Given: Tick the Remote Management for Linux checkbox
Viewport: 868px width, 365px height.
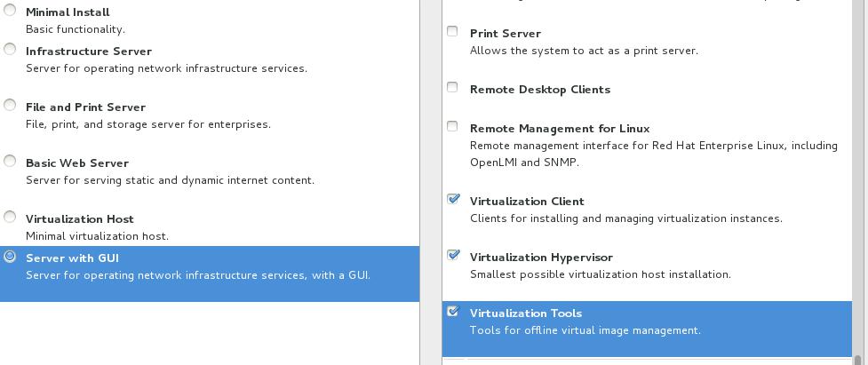Looking at the screenshot, I should click(x=452, y=126).
